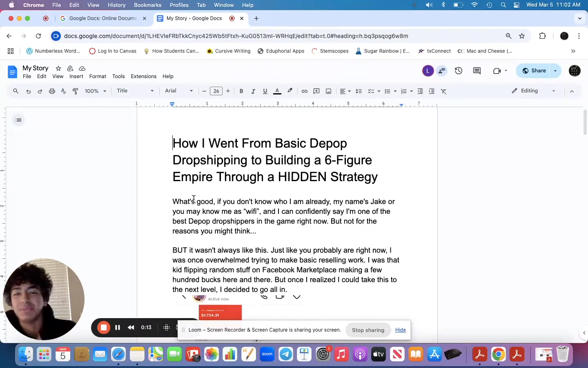Toggle underline formatting
Image resolution: width=588 pixels, height=368 pixels.
tap(265, 91)
